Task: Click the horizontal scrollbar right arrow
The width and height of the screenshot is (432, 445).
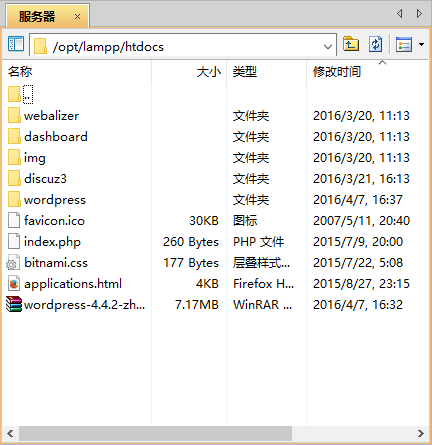Action: [421, 433]
